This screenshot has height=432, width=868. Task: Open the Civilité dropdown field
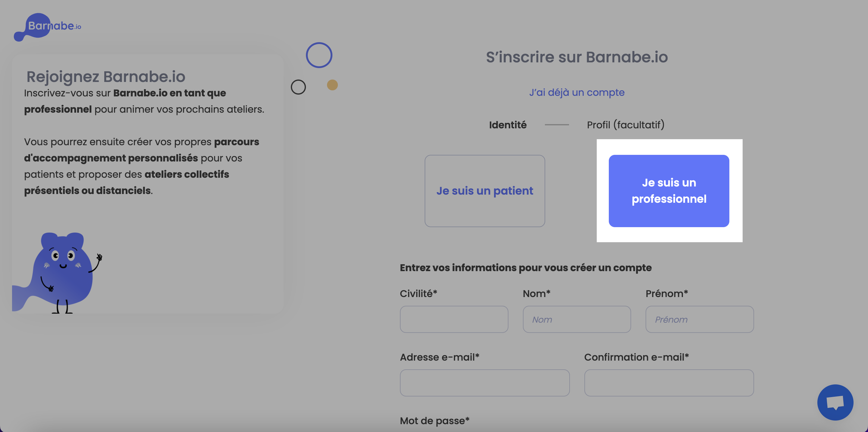point(454,319)
